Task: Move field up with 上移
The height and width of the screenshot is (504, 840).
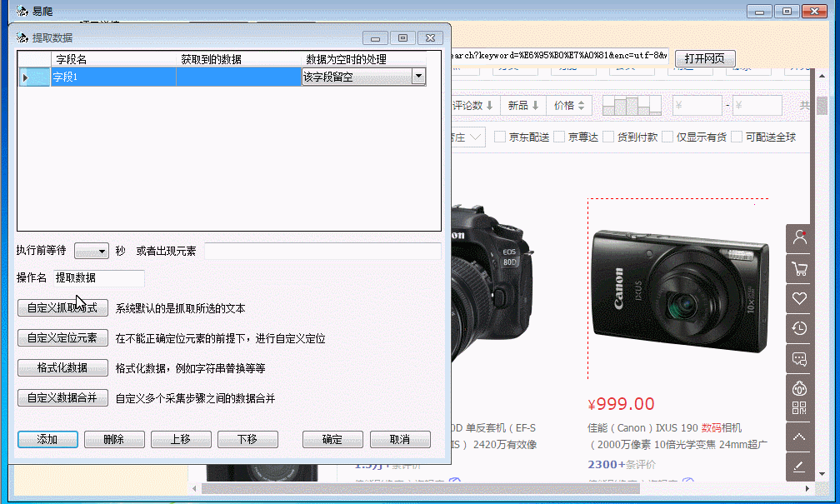Action: pos(181,439)
